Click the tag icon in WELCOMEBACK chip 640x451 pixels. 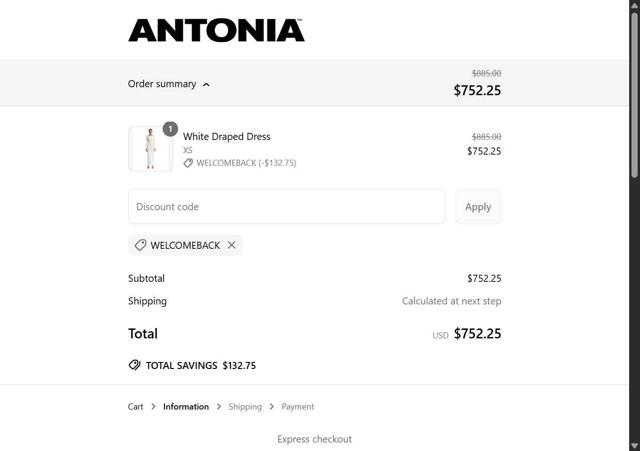pos(141,245)
